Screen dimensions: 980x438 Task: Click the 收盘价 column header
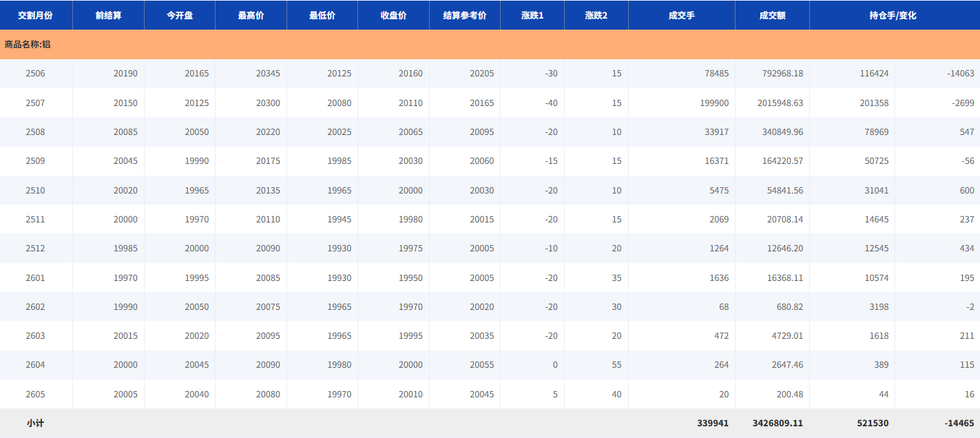coord(393,15)
